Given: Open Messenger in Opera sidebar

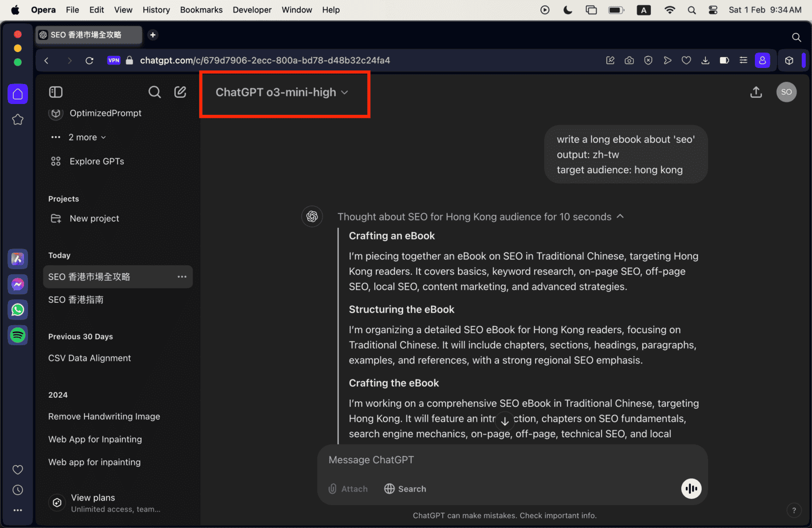Looking at the screenshot, I should pos(18,284).
